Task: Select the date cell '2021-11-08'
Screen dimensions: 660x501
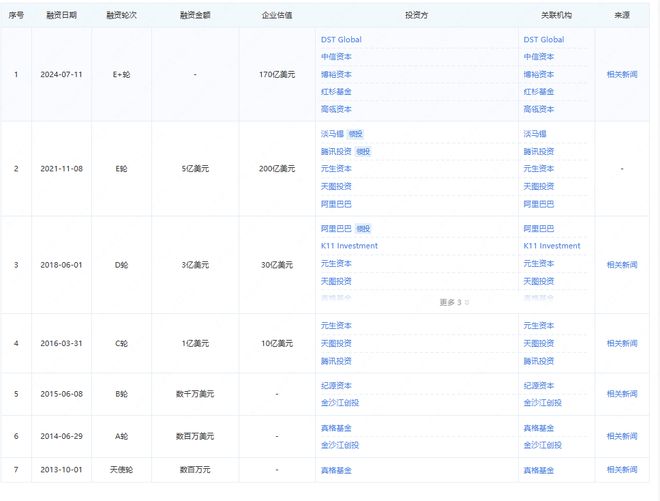Action: click(x=61, y=169)
